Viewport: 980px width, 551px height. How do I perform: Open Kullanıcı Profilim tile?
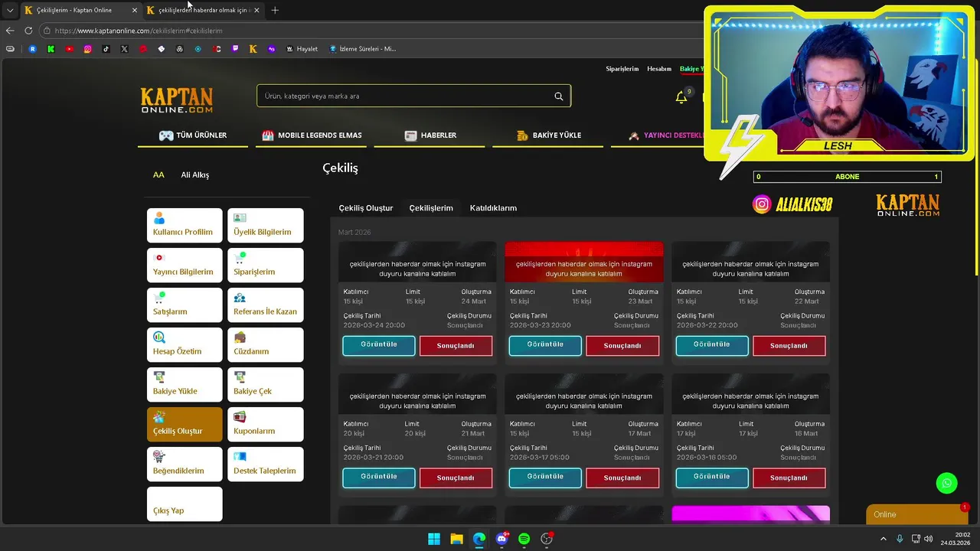(x=185, y=225)
